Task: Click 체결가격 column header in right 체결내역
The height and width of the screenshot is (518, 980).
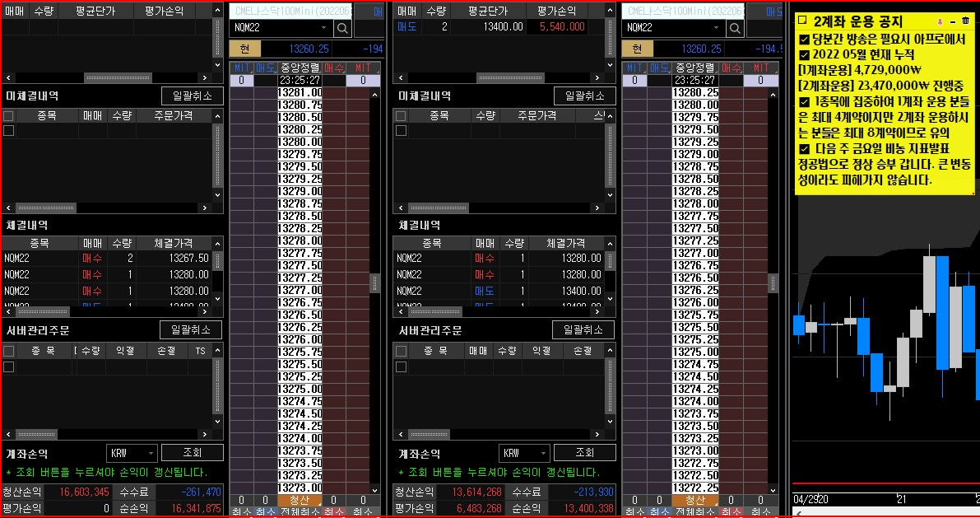Action: point(565,243)
